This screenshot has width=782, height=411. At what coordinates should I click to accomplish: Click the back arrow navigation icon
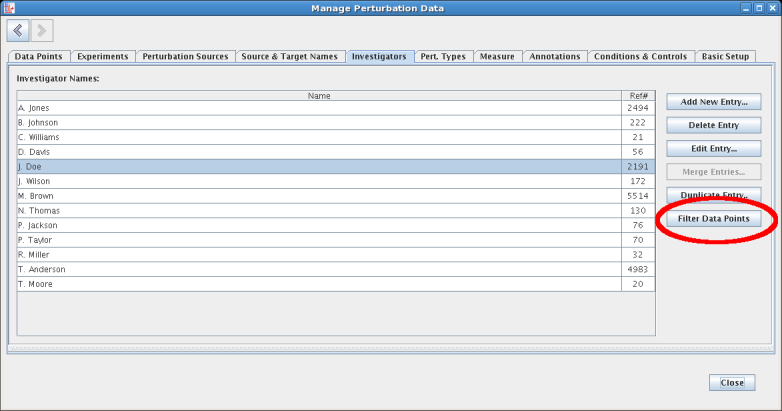coord(19,31)
